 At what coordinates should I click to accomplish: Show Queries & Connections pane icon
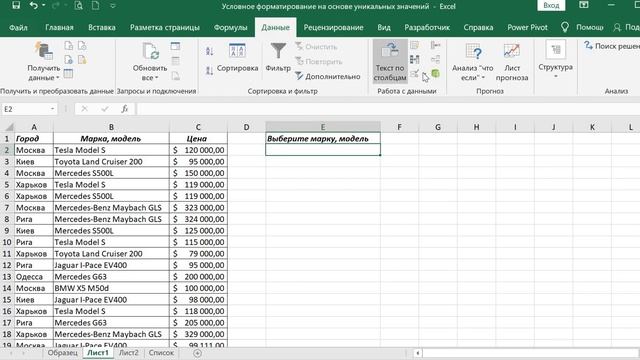[176, 46]
